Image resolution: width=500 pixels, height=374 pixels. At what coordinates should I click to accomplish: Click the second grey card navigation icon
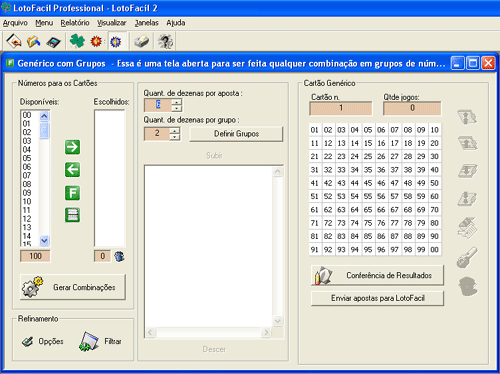[x=467, y=143]
